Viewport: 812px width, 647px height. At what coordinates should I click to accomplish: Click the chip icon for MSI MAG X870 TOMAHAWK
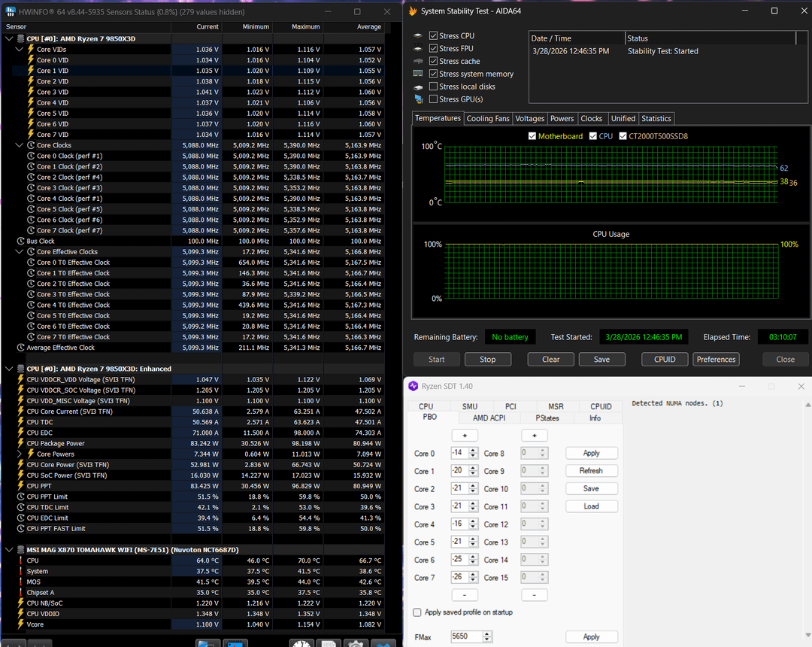tap(20, 550)
